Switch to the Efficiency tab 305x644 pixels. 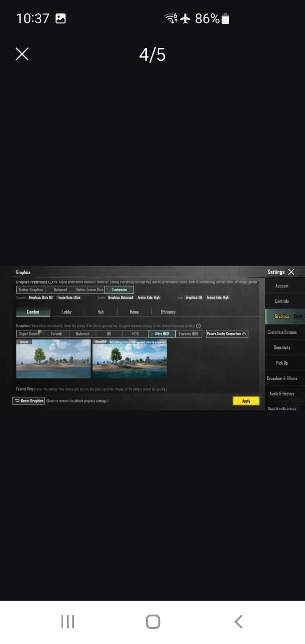(x=168, y=312)
